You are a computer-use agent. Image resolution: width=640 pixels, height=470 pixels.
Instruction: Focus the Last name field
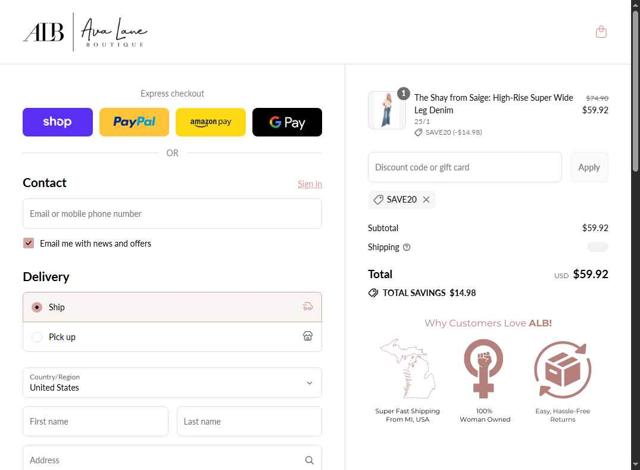pos(249,421)
